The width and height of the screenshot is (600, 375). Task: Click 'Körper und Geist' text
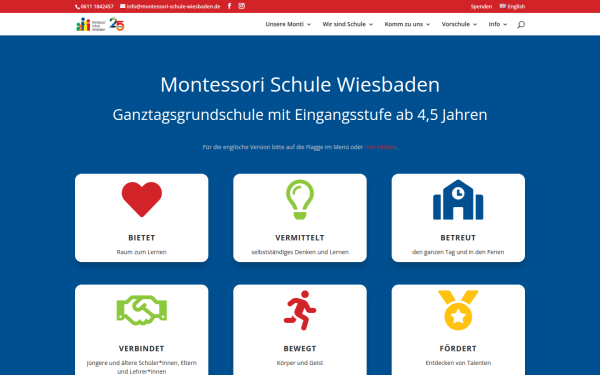tap(300, 363)
